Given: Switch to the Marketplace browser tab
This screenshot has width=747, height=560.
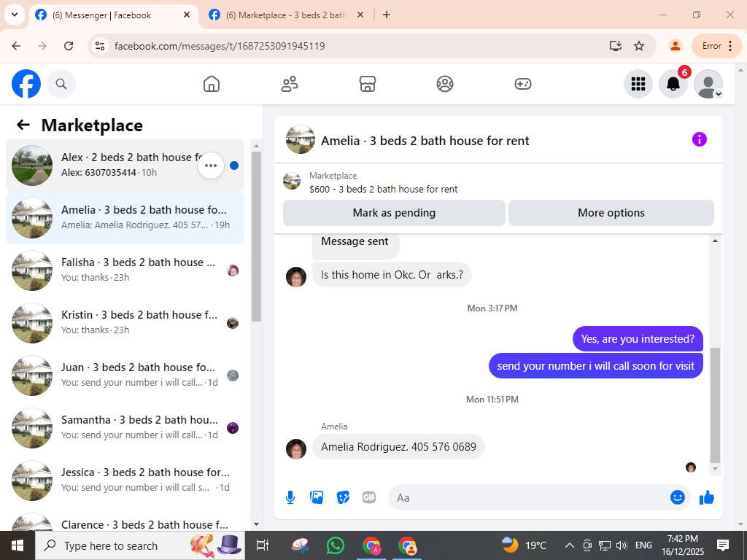Looking at the screenshot, I should (x=286, y=15).
